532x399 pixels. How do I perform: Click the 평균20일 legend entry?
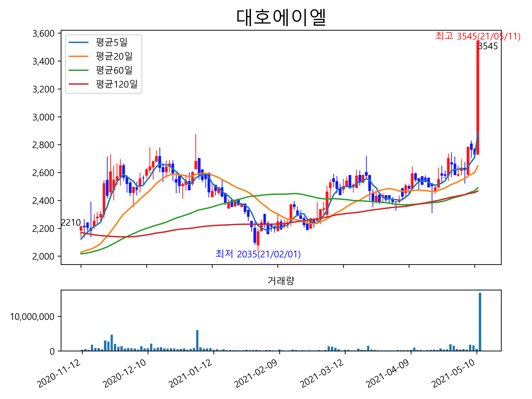tap(114, 56)
